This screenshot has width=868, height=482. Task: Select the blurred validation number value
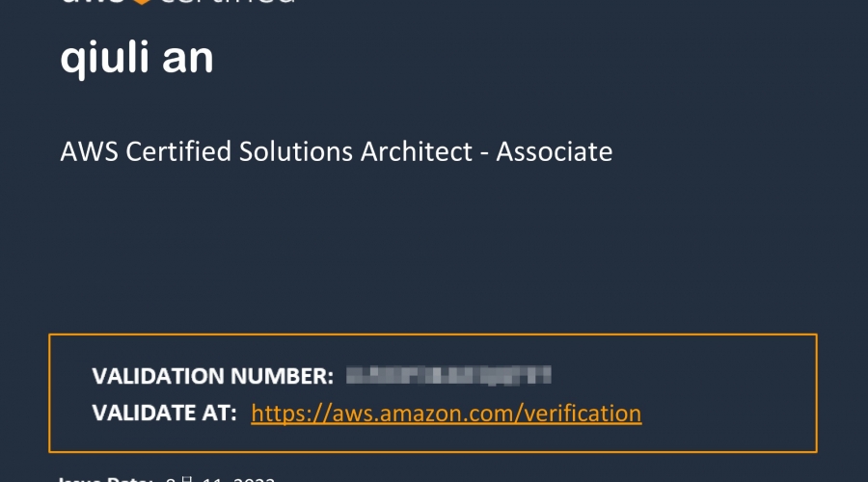click(x=448, y=375)
